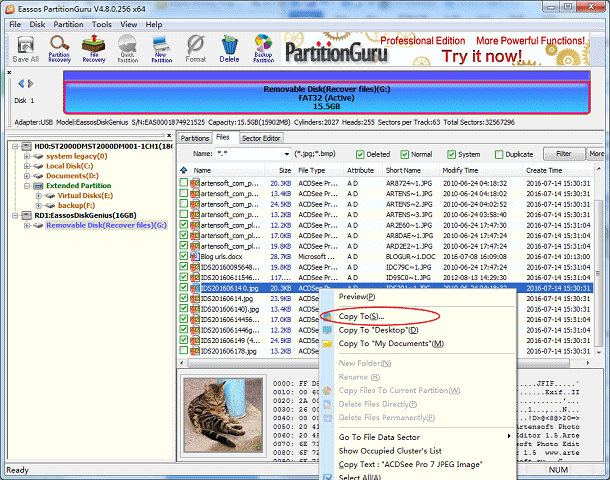
Task: Click the Professional Edition banner ad
Action: coord(435,49)
